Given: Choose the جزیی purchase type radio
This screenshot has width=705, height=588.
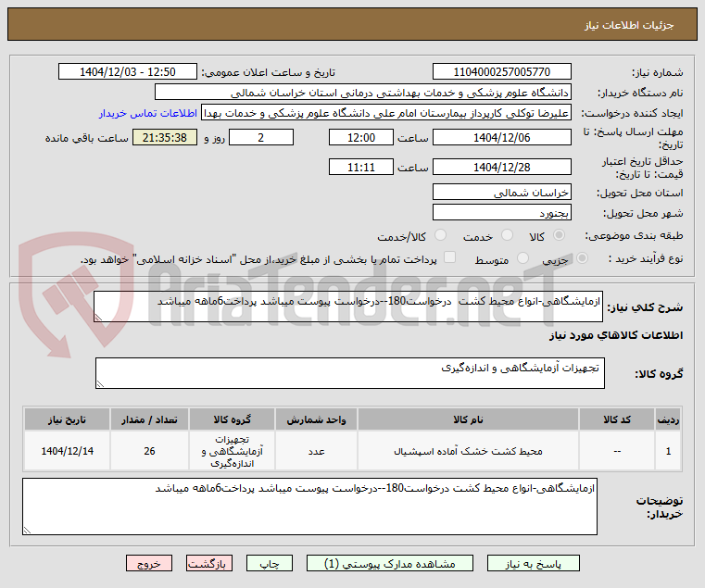Looking at the screenshot, I should [582, 258].
